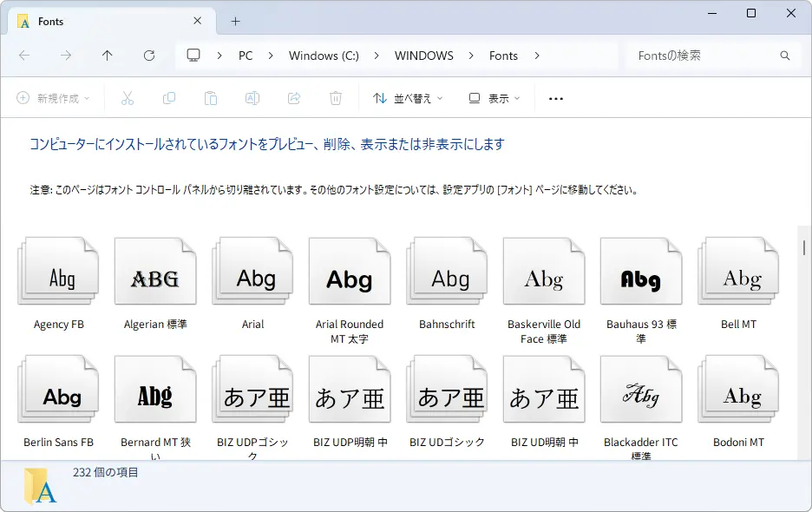Click the Delete trash icon in the toolbar
This screenshot has width=812, height=512.
[x=336, y=97]
